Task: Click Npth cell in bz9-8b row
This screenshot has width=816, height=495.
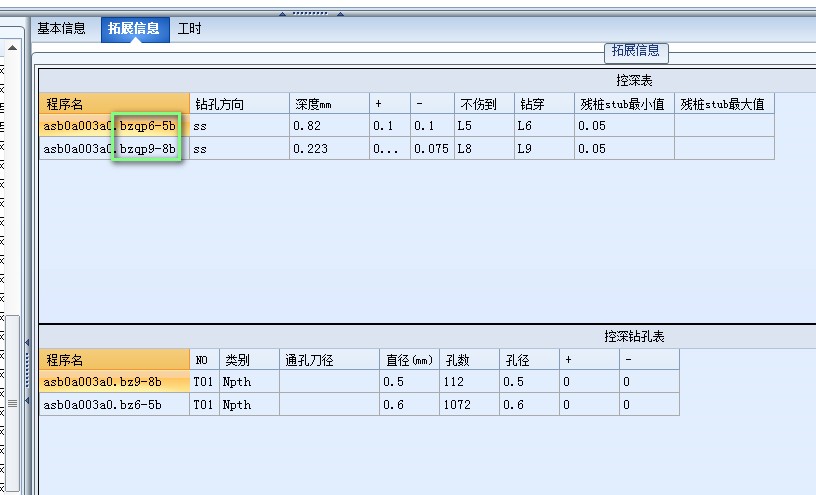Action: 249,382
